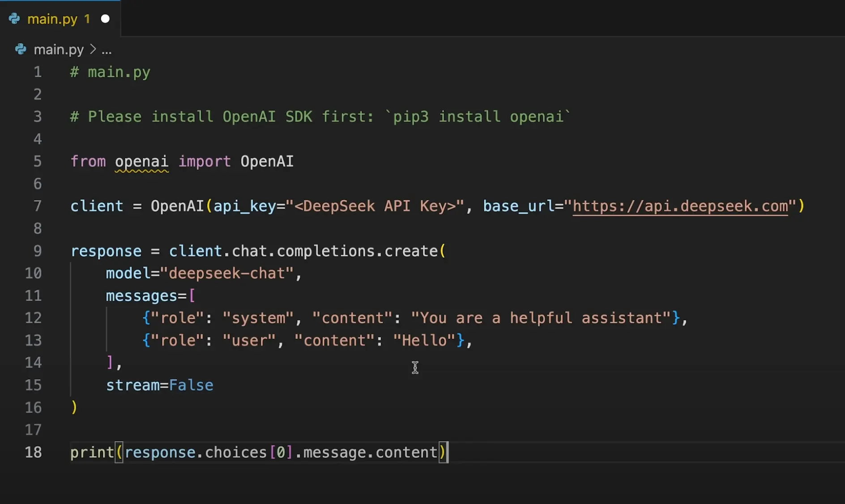
Task: Click the breadcrumb chevron after main.py
Action: click(93, 49)
